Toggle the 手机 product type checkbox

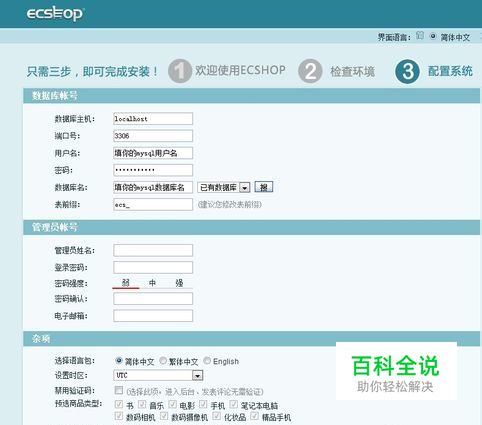click(x=203, y=404)
